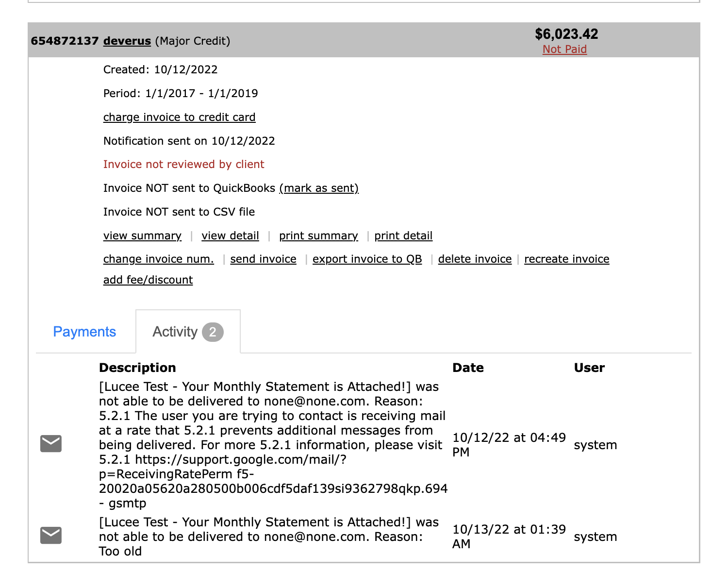Delete this invoice

tap(475, 259)
